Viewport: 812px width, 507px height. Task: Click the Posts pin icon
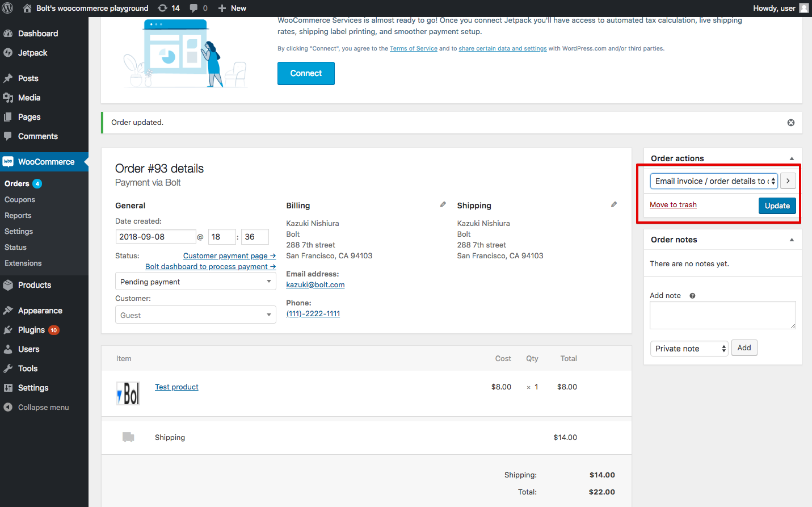click(8, 78)
